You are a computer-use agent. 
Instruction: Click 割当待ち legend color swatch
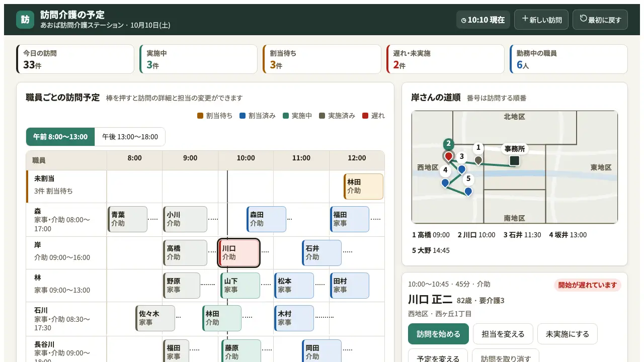coord(200,116)
